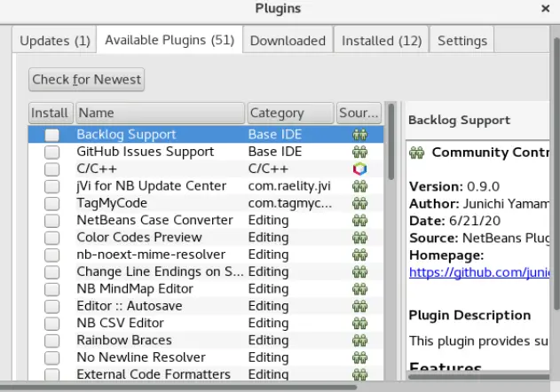Image resolution: width=560 pixels, height=392 pixels.
Task: Select the Editor :: Autosave plugin name
Action: (130, 306)
